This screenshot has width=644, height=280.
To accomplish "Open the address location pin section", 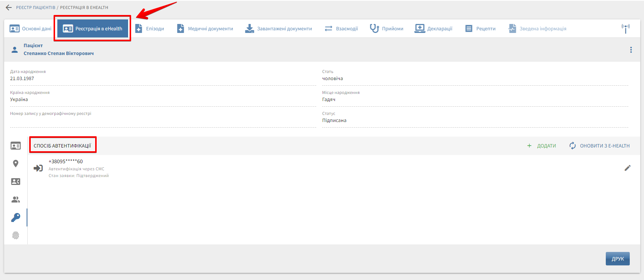I will point(16,164).
